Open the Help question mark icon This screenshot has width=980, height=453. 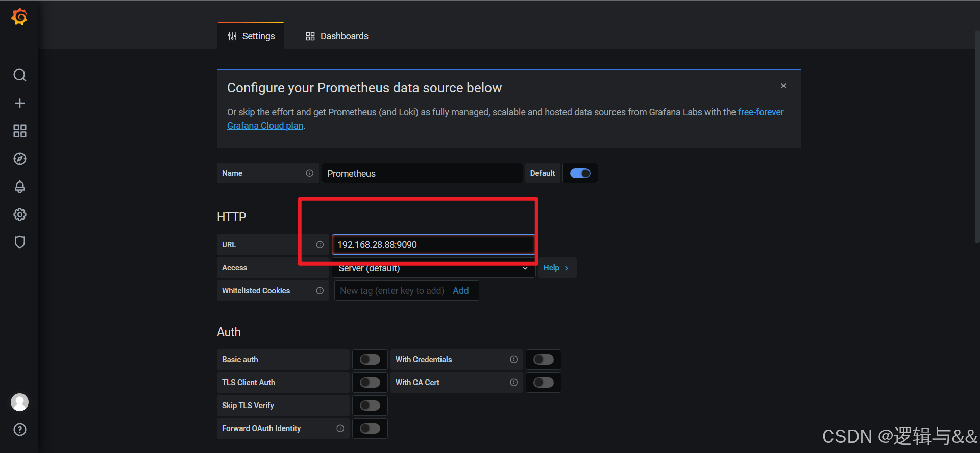click(x=20, y=430)
